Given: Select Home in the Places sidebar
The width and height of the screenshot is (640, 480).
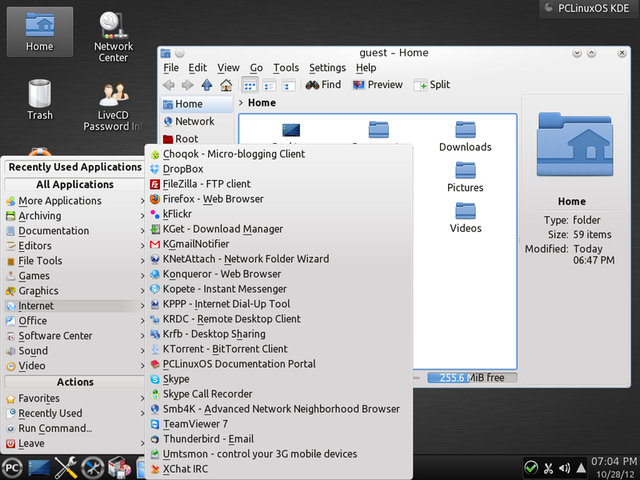Looking at the screenshot, I should click(x=197, y=104).
